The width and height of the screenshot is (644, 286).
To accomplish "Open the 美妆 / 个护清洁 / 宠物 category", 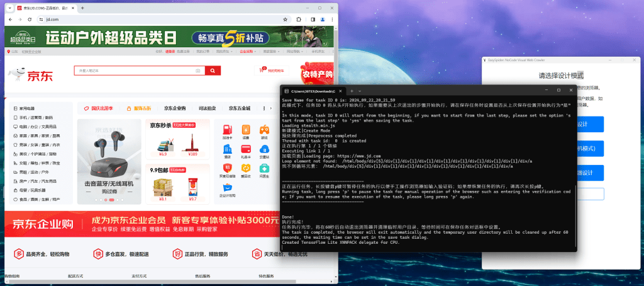I will [x=35, y=154].
